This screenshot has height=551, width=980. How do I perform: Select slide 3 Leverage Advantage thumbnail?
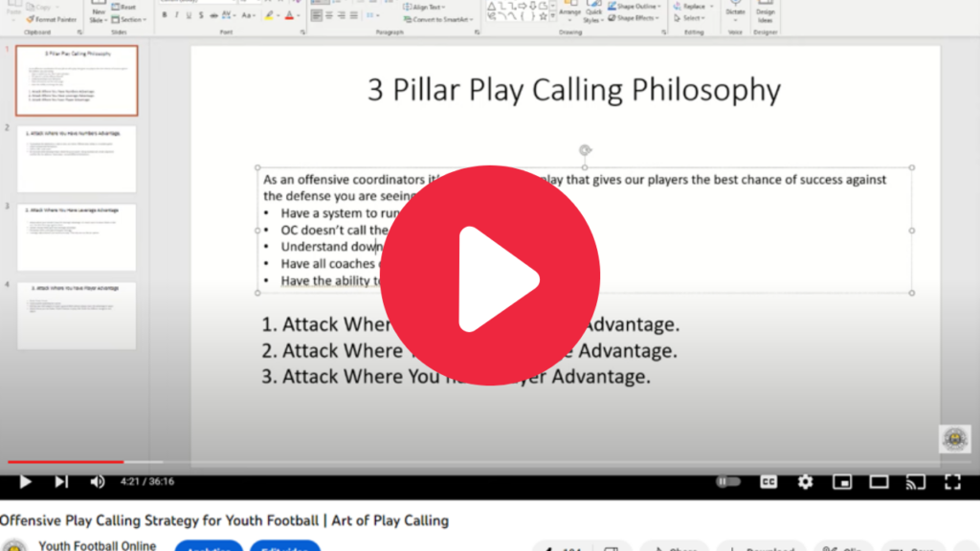pos(77,237)
